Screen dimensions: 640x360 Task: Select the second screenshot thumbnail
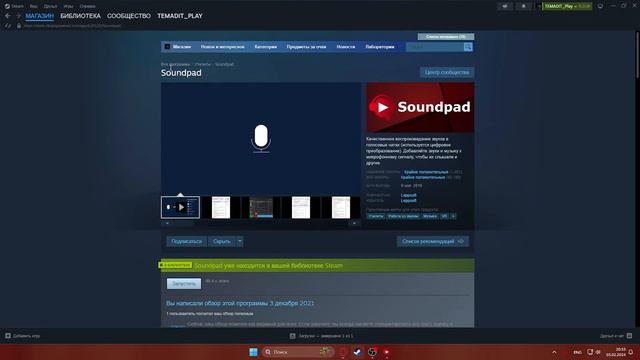(x=221, y=207)
